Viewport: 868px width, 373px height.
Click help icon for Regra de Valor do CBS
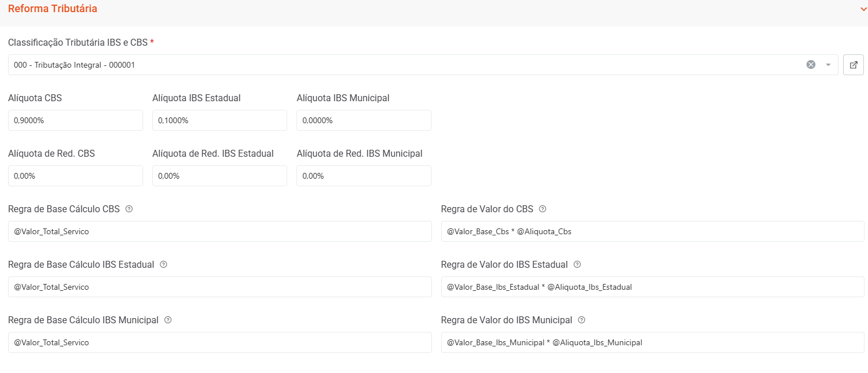pyautogui.click(x=543, y=209)
